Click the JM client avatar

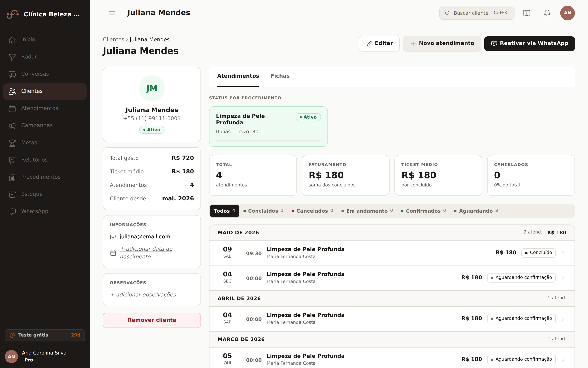tap(152, 88)
